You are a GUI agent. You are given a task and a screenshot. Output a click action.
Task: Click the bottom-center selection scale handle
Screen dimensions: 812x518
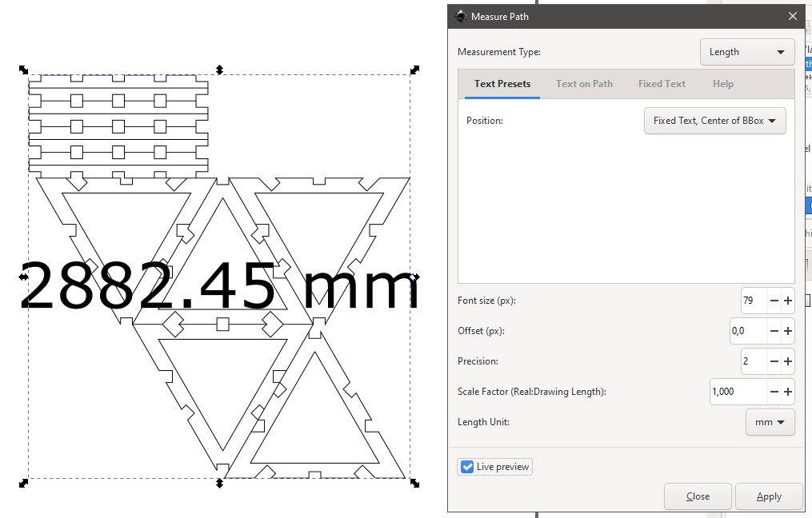click(219, 483)
